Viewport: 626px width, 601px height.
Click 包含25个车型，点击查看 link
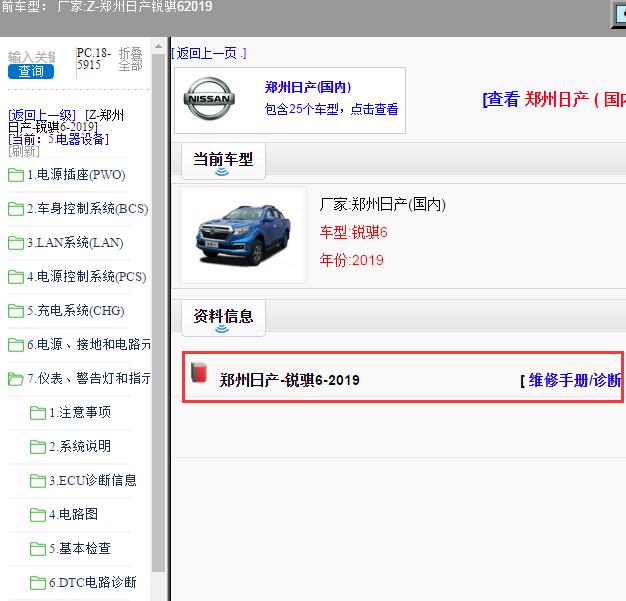pos(331,109)
